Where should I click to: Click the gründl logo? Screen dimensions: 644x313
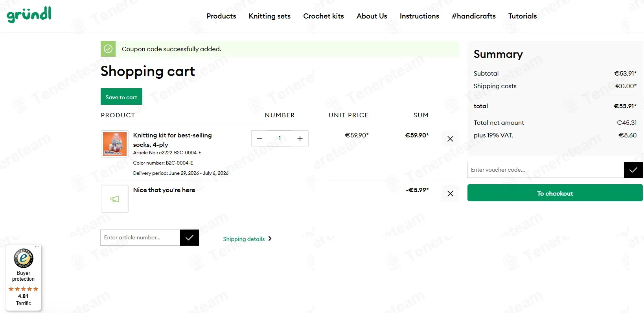click(x=29, y=15)
